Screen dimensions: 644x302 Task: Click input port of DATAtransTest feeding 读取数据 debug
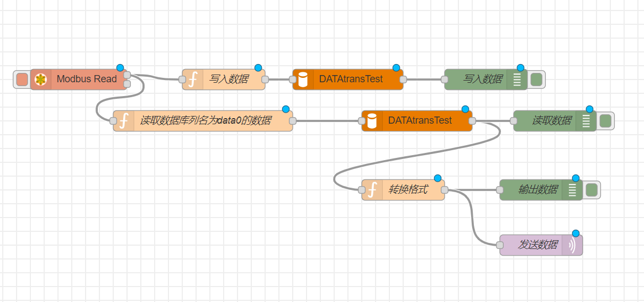coord(362,121)
